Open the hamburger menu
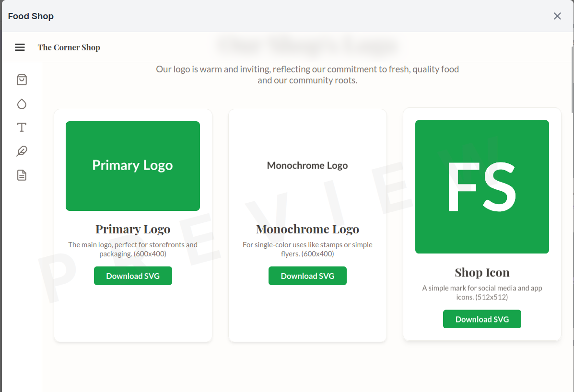Image resolution: width=574 pixels, height=392 pixels. point(20,47)
